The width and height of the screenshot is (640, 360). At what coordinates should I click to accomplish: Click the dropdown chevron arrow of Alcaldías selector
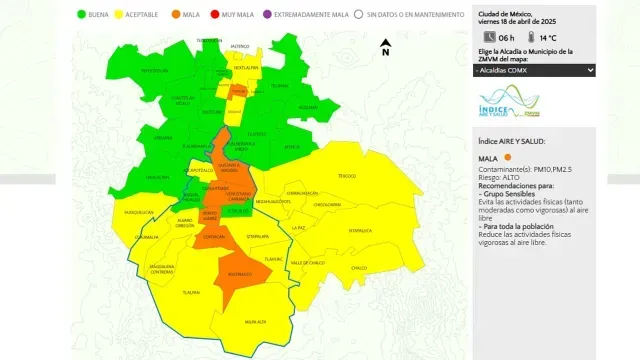[x=590, y=70]
